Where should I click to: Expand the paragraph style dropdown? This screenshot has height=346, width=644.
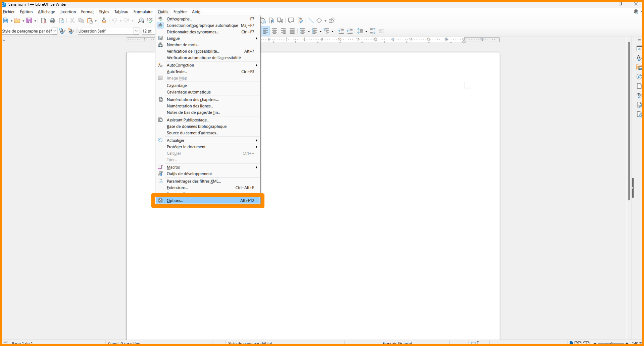(x=55, y=31)
